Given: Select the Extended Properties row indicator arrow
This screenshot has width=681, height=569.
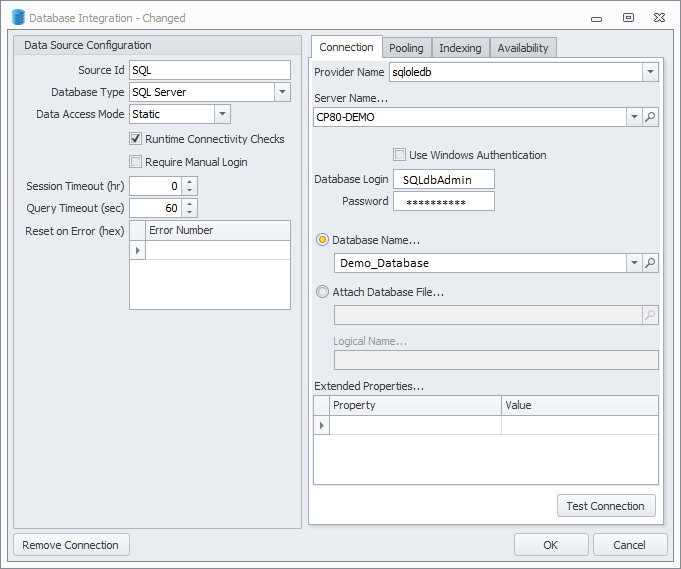Looking at the screenshot, I should coord(321,425).
